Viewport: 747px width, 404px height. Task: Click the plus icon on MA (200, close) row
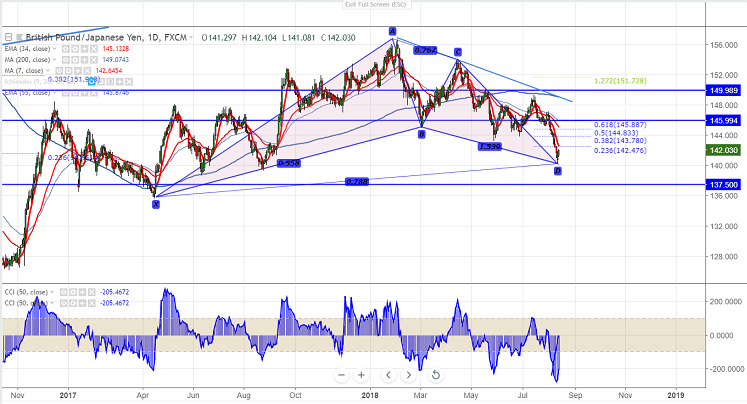[84, 60]
